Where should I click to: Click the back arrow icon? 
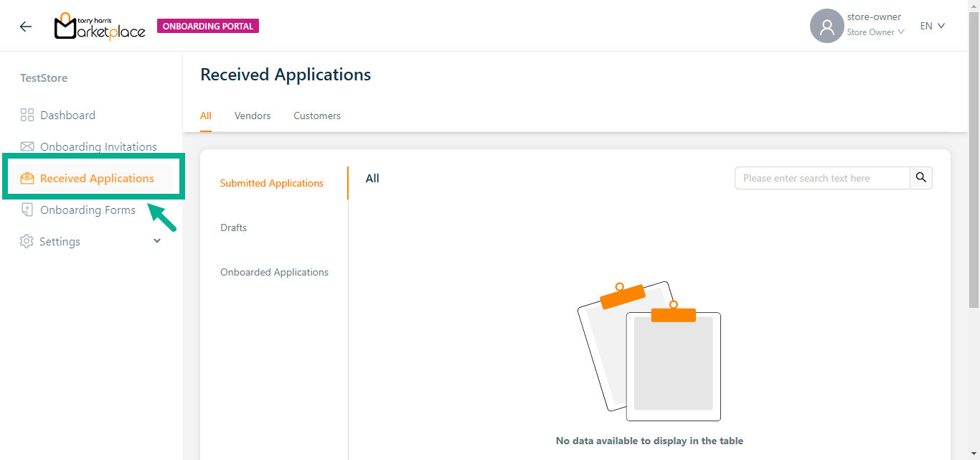[26, 27]
